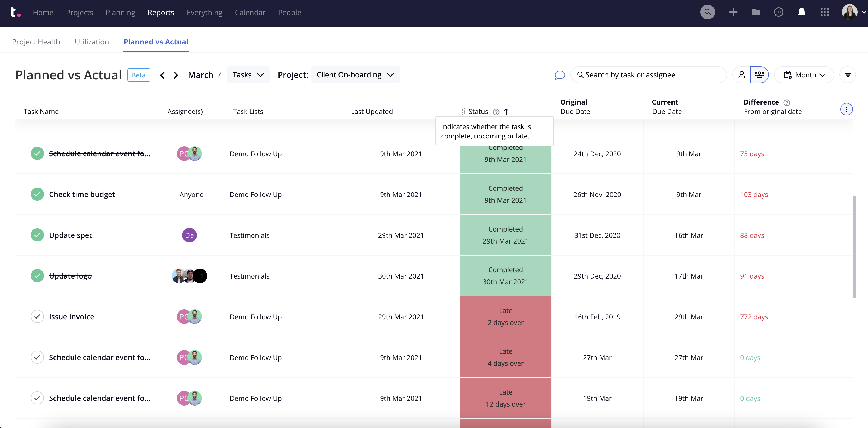Open the folder icon in top navigation
The image size is (868, 428).
[x=756, y=13]
